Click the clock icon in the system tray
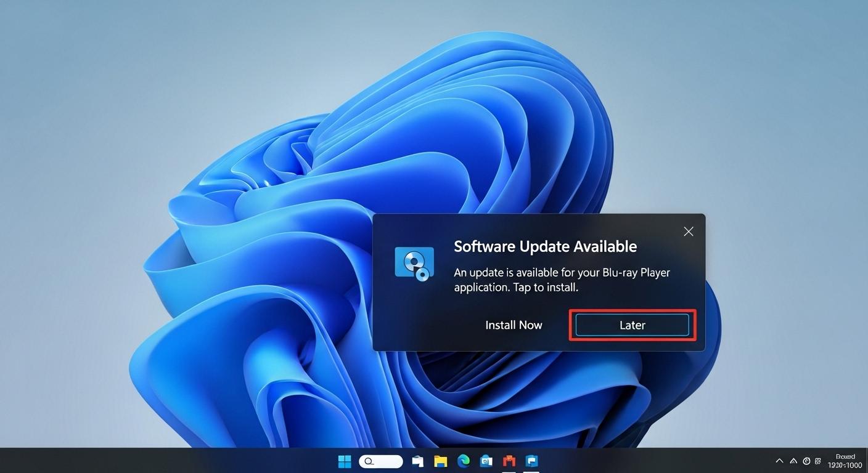This screenshot has width=868, height=473. point(806,461)
